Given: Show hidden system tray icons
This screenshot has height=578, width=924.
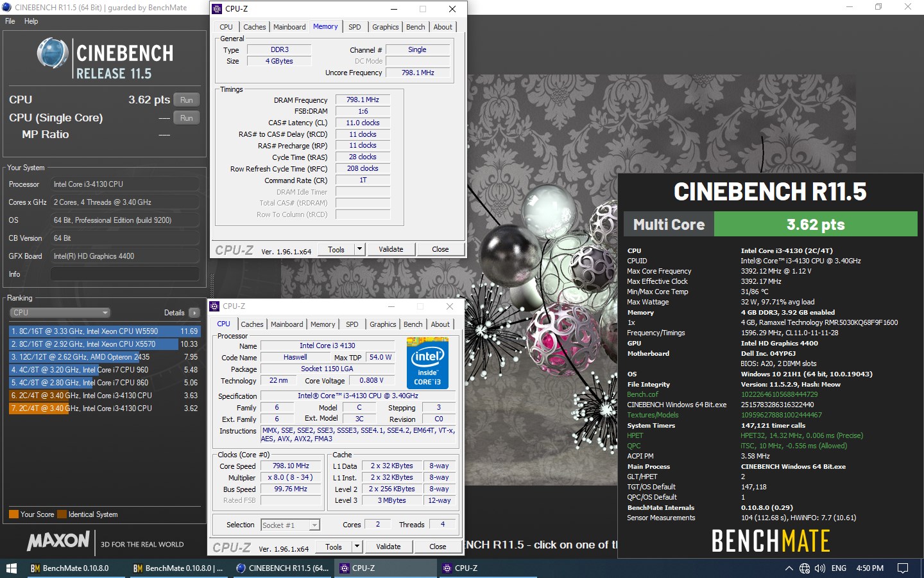Looking at the screenshot, I should (x=789, y=568).
